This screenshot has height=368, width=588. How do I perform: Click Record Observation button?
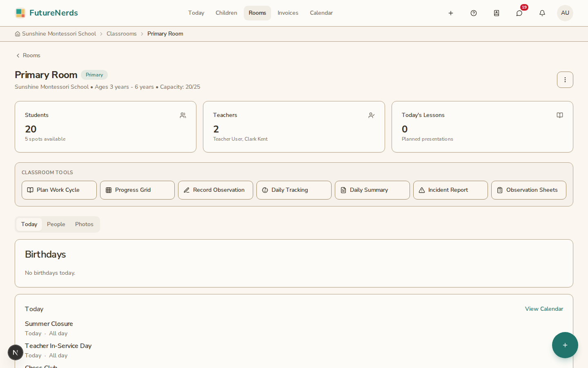216,190
